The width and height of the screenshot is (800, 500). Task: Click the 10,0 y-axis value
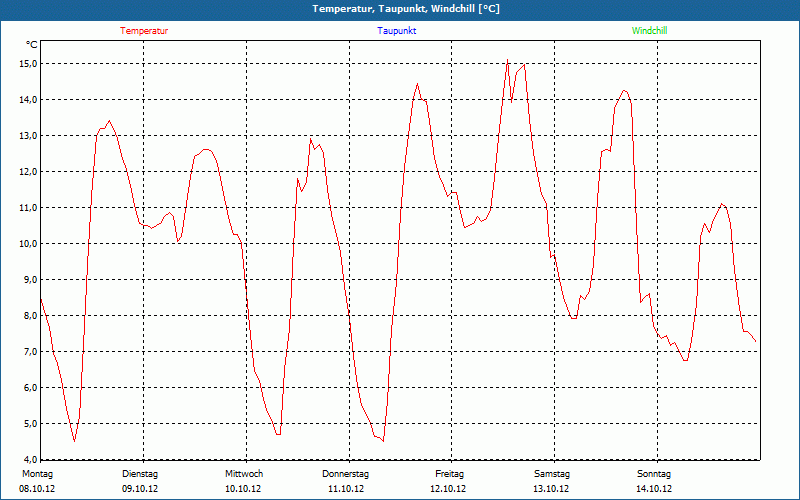(28, 243)
